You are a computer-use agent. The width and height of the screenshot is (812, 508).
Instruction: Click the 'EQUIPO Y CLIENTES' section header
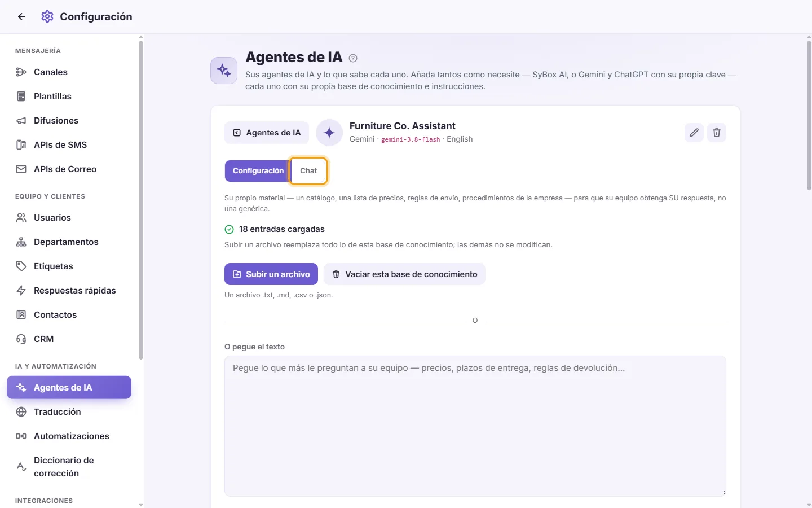click(50, 196)
